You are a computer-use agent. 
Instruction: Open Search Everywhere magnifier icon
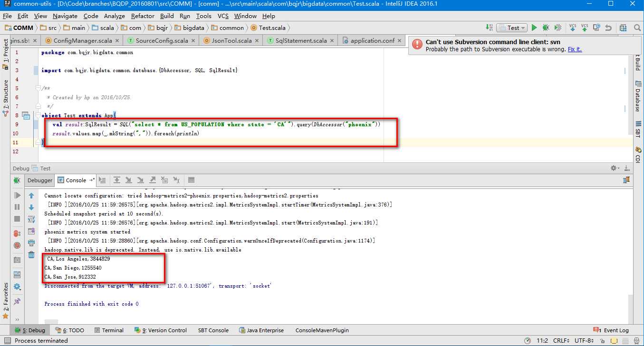[637, 28]
